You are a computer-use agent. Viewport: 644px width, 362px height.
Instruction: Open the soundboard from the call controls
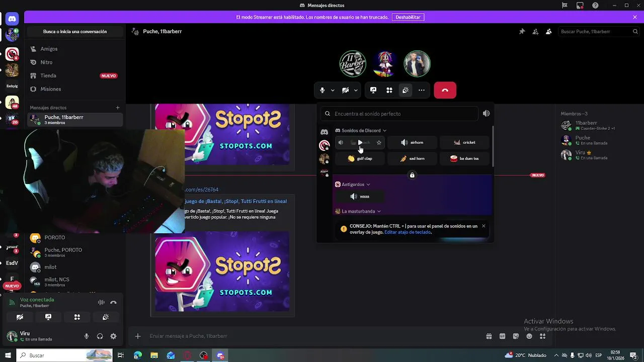406,90
